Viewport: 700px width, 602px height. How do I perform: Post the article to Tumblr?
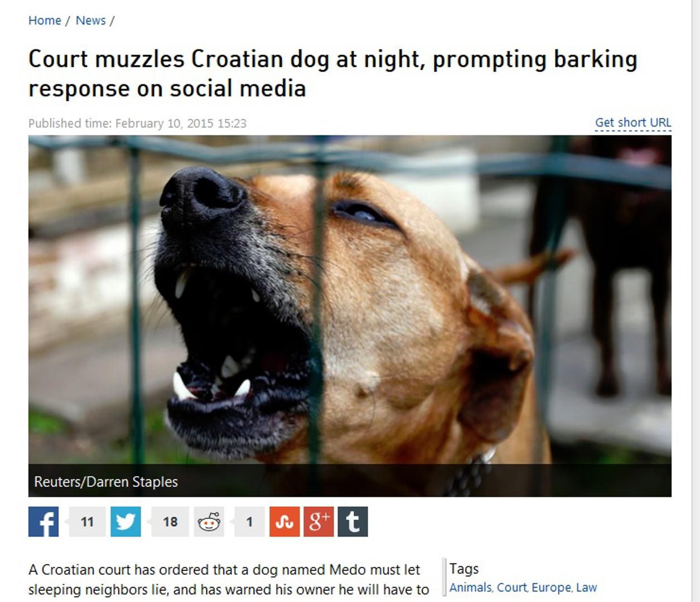coord(353,522)
